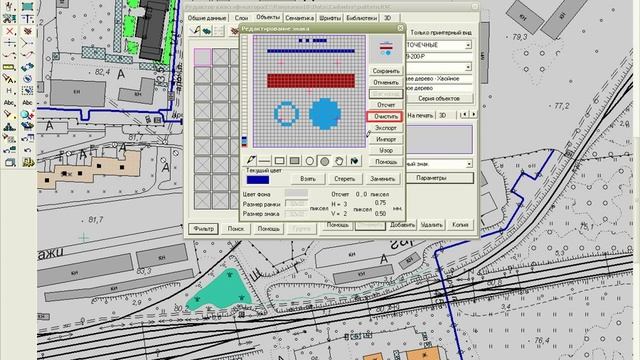Click the Заменить button
Screen dimensions: 640x360
coord(382,179)
